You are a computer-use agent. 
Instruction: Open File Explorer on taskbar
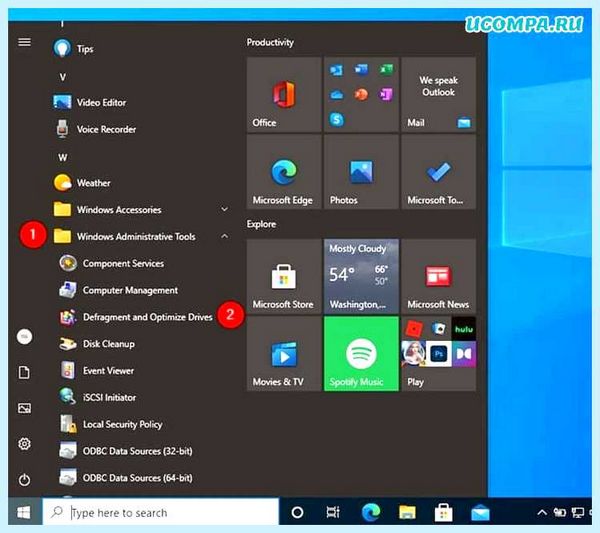(x=407, y=512)
